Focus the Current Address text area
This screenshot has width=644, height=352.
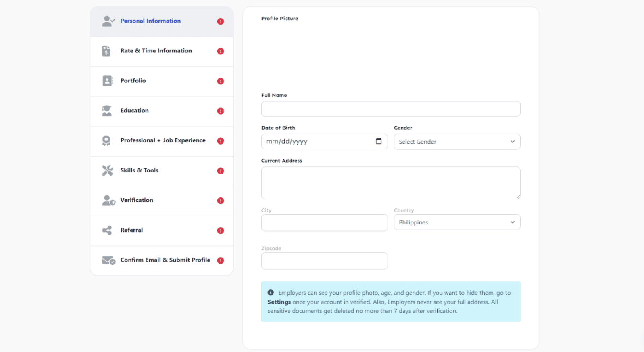point(390,182)
